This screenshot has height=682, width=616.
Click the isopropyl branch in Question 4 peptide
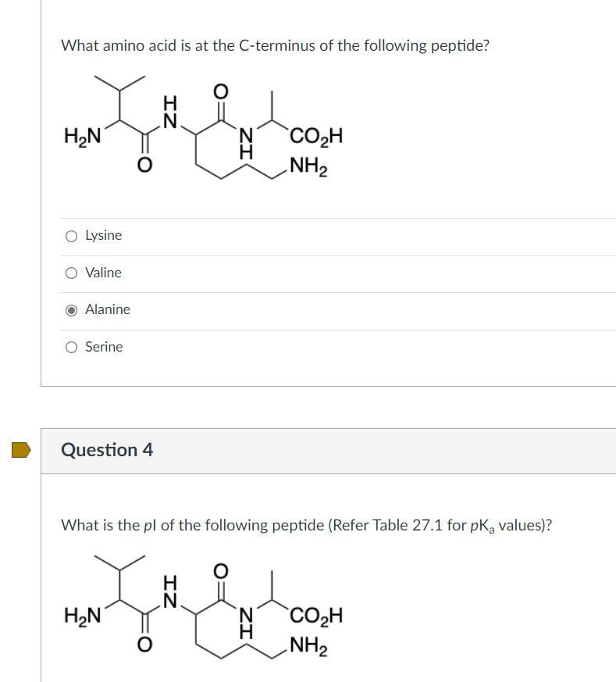[120, 566]
